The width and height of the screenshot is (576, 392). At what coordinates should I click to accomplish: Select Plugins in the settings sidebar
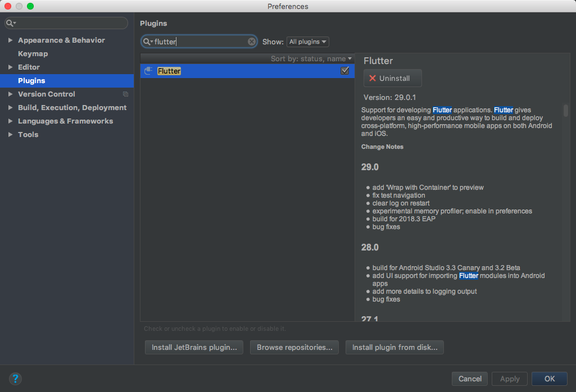(x=31, y=81)
